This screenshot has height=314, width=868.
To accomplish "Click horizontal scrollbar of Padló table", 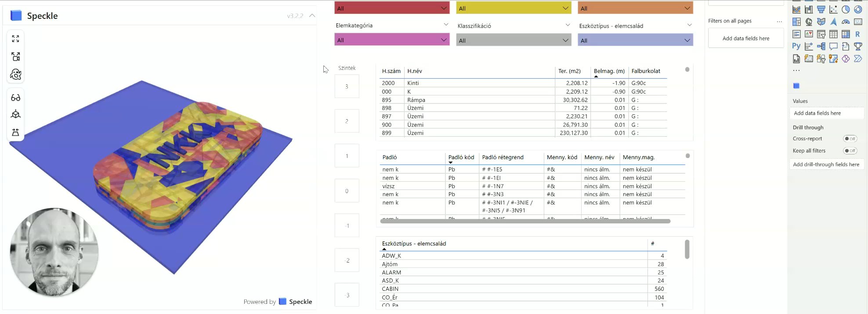I will point(525,221).
